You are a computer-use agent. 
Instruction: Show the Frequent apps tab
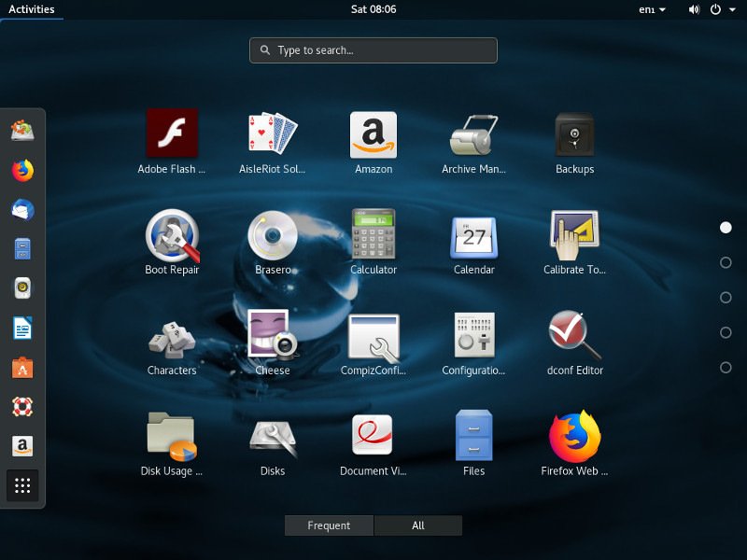[329, 525]
